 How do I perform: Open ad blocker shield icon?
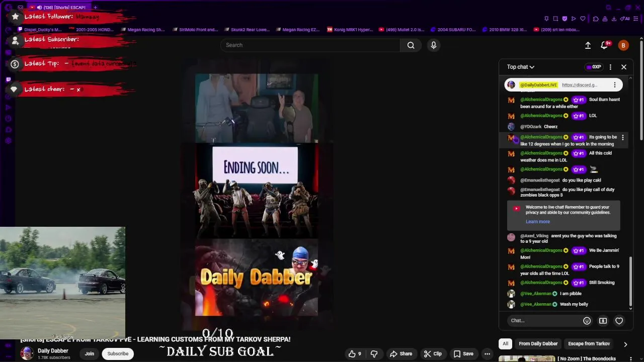pos(565,19)
